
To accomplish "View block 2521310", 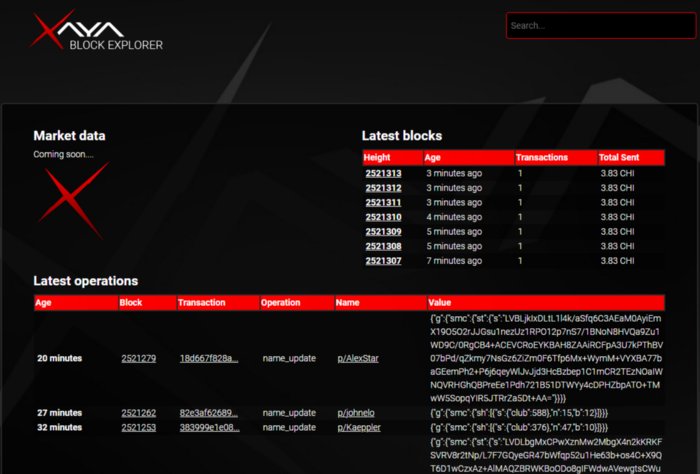I will click(383, 217).
